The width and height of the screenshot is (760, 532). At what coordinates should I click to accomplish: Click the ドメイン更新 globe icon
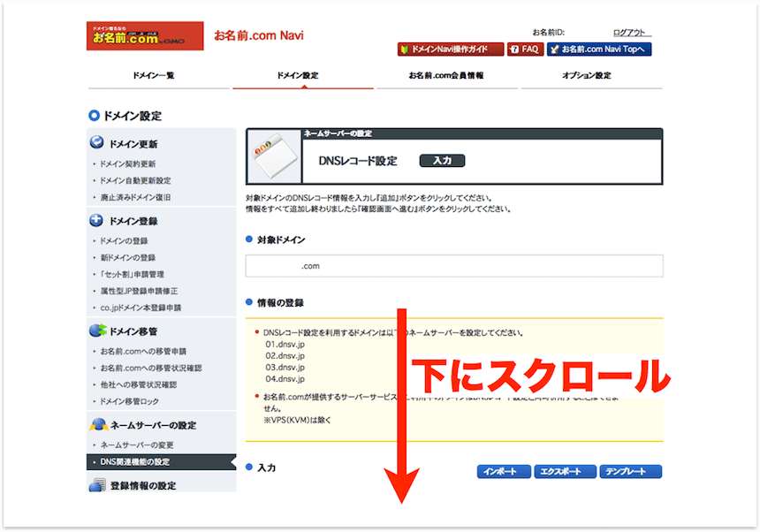97,142
